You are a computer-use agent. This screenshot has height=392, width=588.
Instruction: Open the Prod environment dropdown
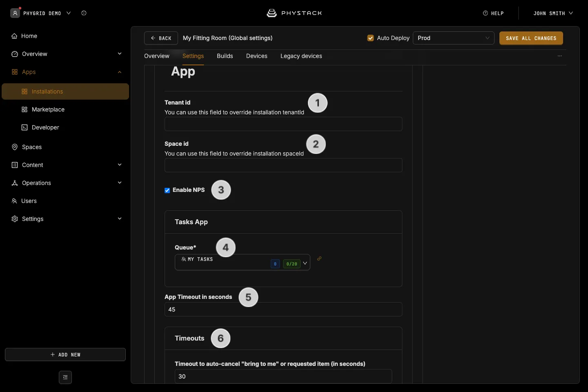point(454,38)
